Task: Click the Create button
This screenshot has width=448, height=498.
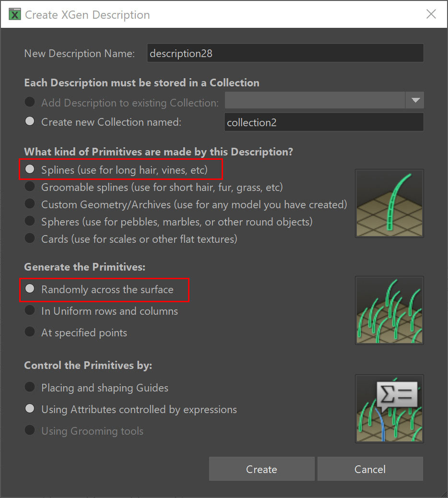Action: tap(261, 469)
